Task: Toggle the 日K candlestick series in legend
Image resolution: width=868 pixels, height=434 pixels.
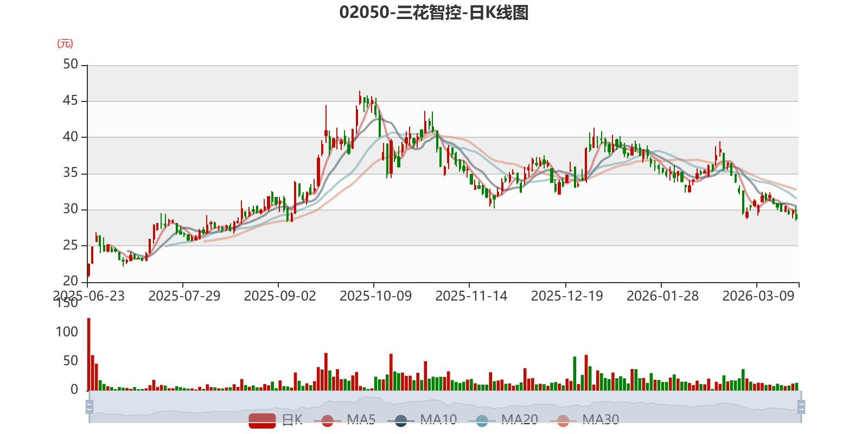Action: [276, 420]
